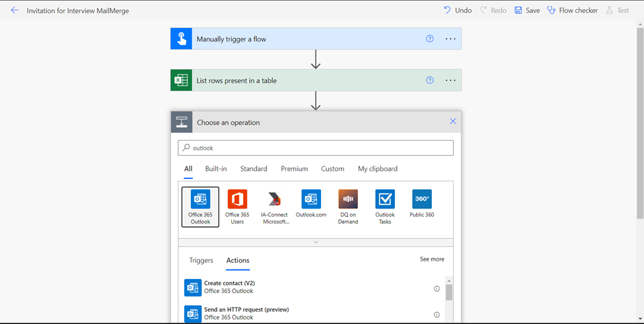The width and height of the screenshot is (644, 324).
Task: Click the See more link
Action: (x=432, y=259)
